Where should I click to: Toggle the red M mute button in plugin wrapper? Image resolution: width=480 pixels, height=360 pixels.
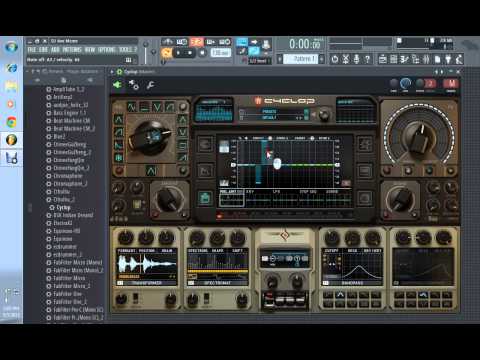(451, 83)
